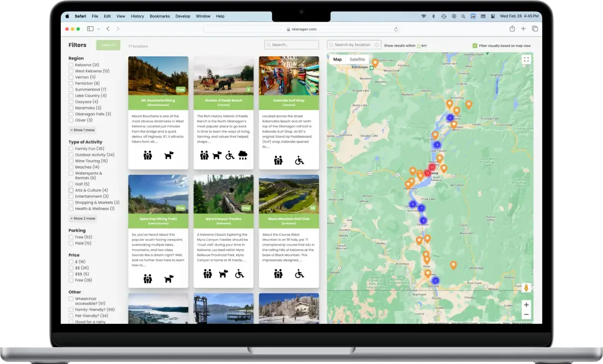
Task: Open a new tab with the plus icon
Action: tap(523, 29)
